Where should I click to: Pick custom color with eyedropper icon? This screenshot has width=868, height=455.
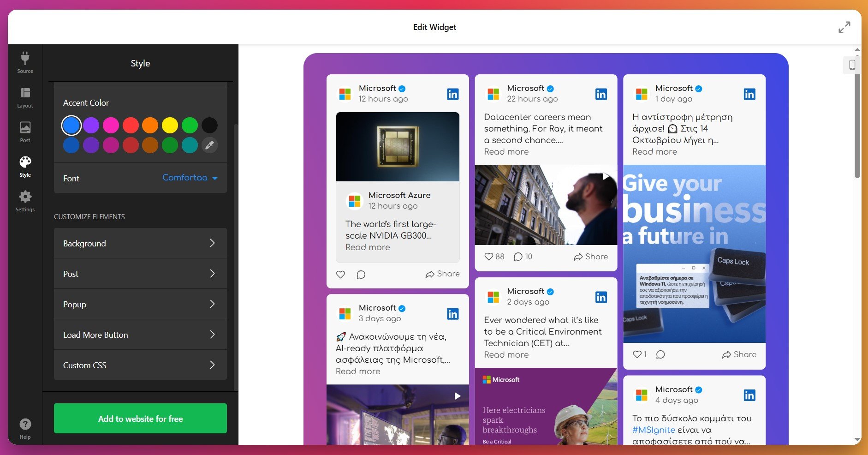pyautogui.click(x=209, y=145)
